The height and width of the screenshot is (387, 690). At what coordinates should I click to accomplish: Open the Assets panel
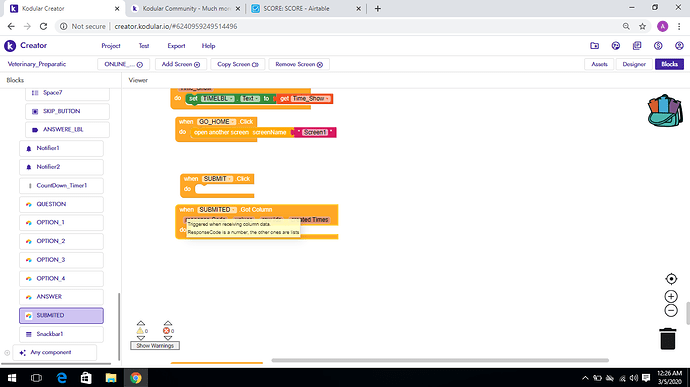point(599,64)
